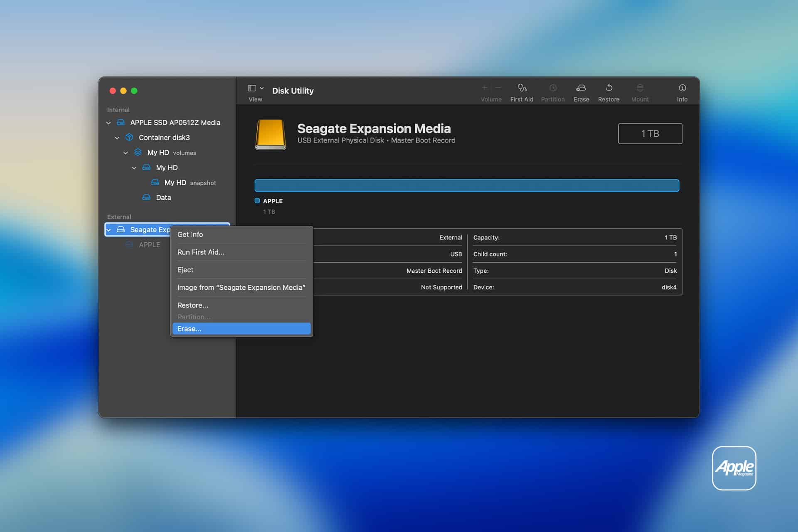Click the Partition toolbar icon

553,88
